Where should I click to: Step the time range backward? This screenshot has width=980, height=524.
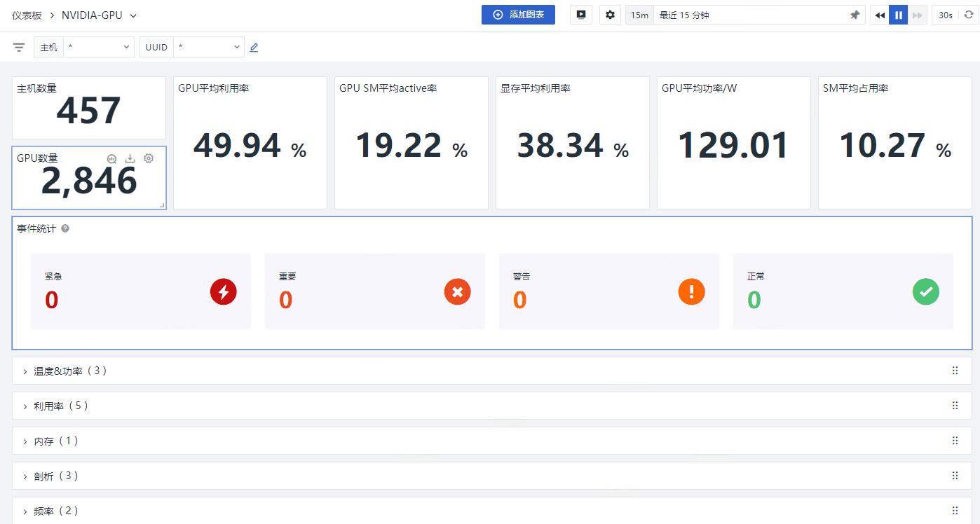point(880,15)
